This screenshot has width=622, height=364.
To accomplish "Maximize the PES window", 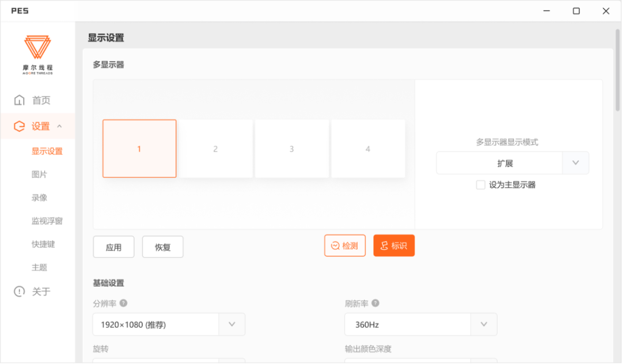I will point(577,11).
